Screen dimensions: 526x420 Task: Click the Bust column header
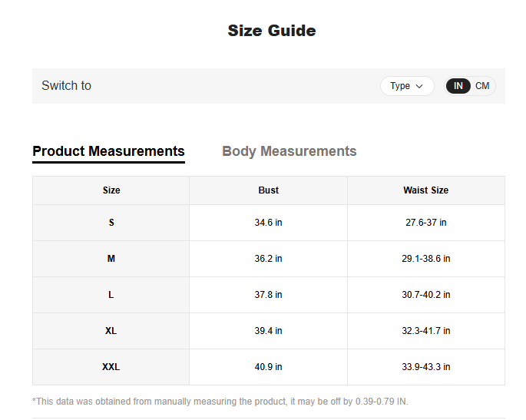coord(269,190)
